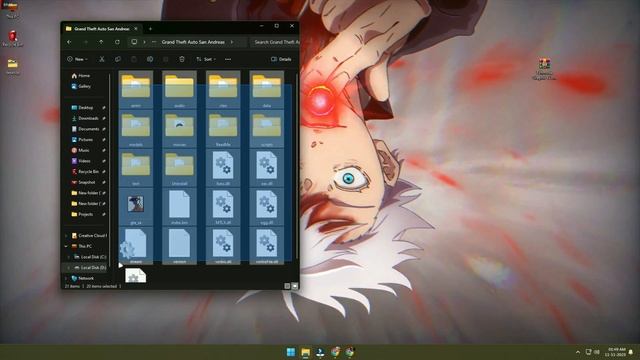Image resolution: width=640 pixels, height=360 pixels.
Task: Toggle the Details pane
Action: [x=281, y=59]
